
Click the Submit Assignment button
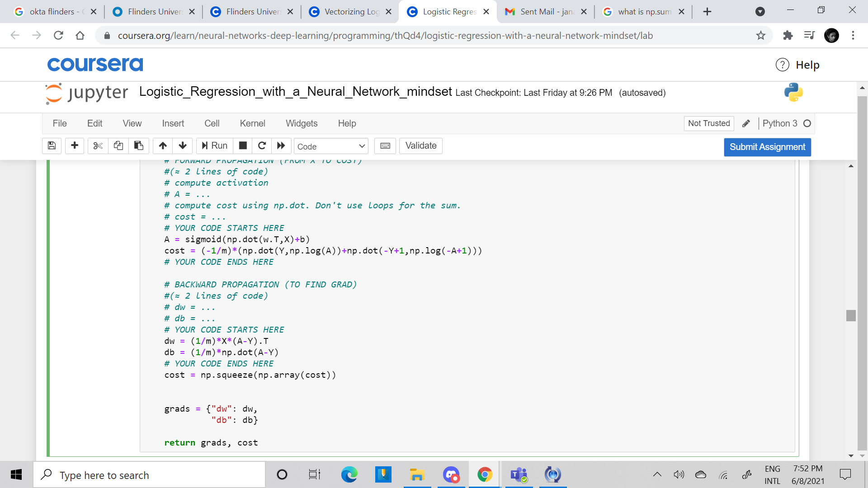pyautogui.click(x=767, y=147)
